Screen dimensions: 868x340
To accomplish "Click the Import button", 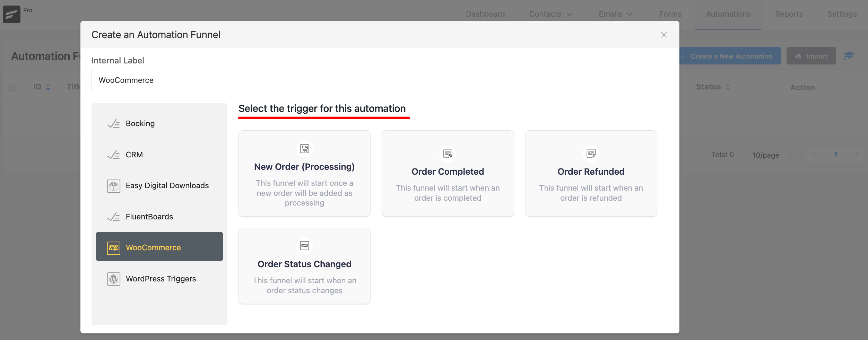I will tap(811, 56).
